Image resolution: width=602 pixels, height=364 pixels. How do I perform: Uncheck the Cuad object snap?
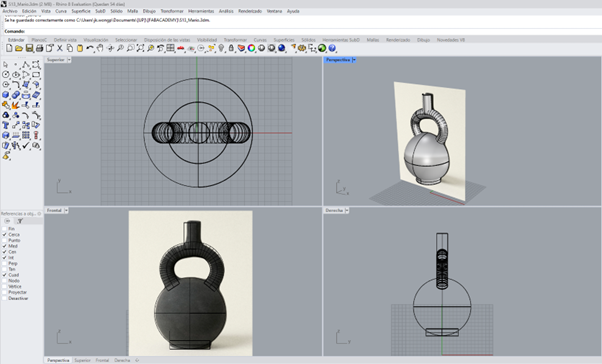click(x=5, y=275)
